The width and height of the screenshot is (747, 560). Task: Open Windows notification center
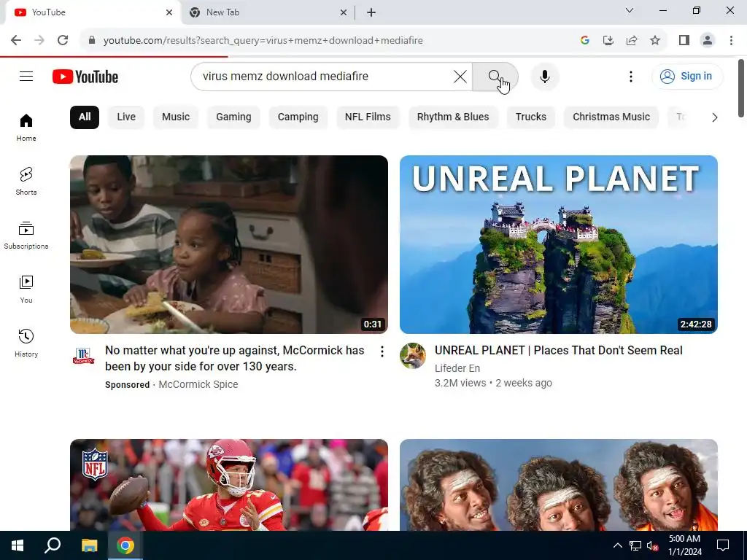point(723,545)
